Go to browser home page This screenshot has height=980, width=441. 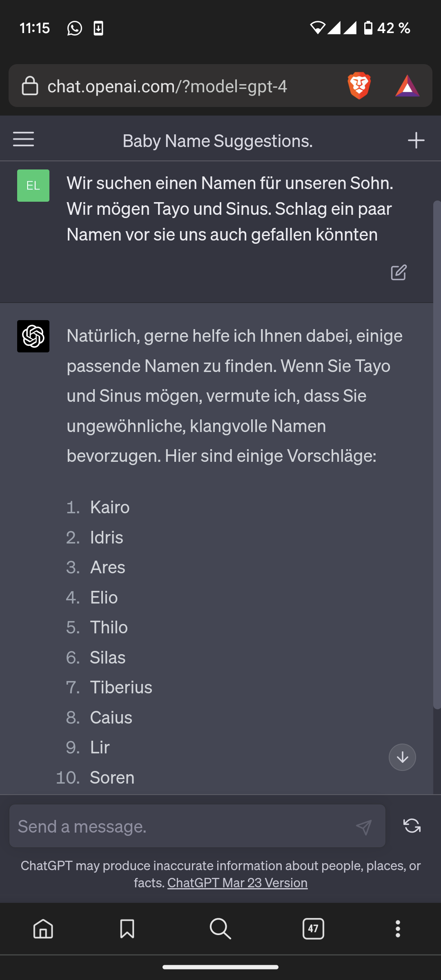[43, 929]
